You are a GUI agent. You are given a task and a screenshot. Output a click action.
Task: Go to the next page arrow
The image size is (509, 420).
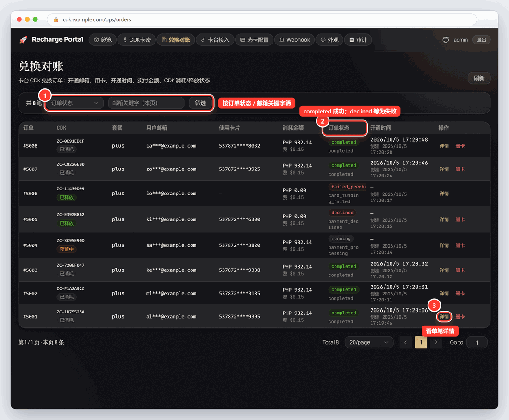coord(436,342)
